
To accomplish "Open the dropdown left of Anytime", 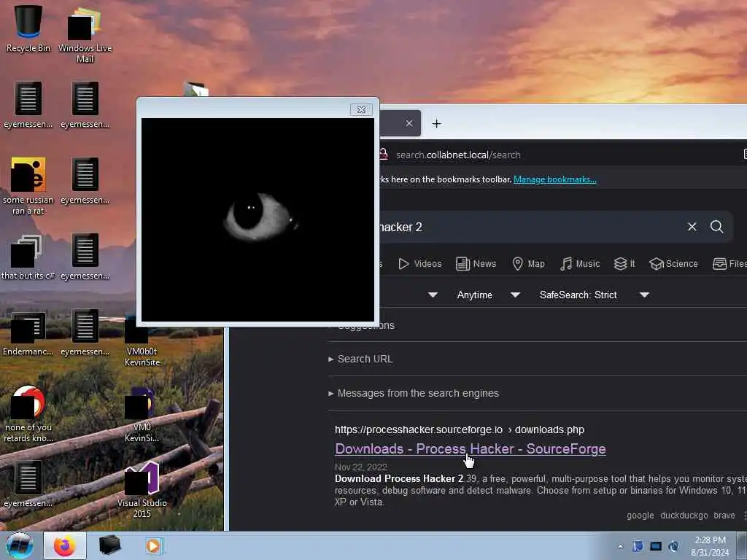I will (433, 295).
